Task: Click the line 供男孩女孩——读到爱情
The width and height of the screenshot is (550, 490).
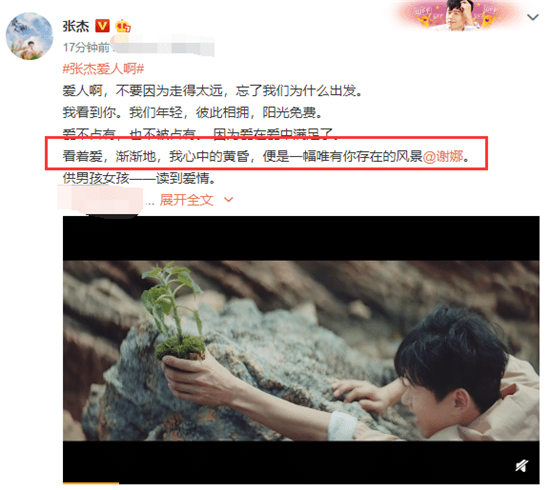Action: [139, 178]
